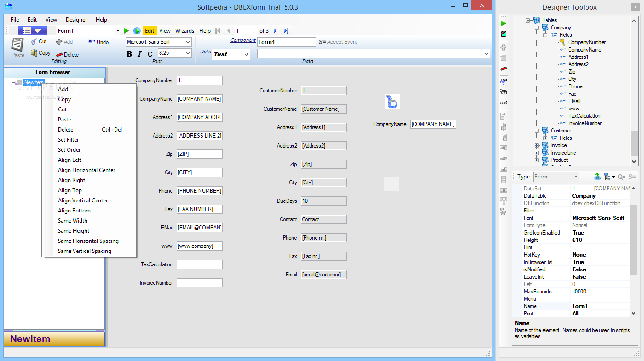Viewport: 644px width, 361px height.
Task: Open the File menu
Action: tap(15, 20)
